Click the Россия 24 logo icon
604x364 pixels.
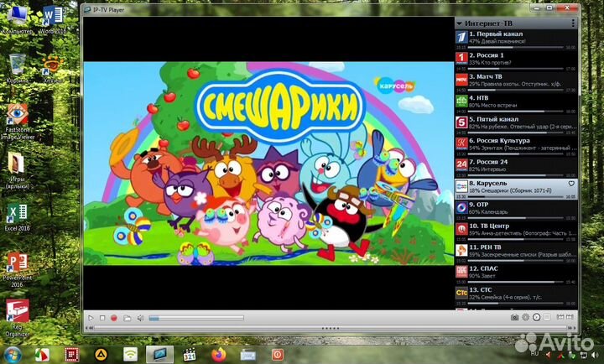[461, 165]
